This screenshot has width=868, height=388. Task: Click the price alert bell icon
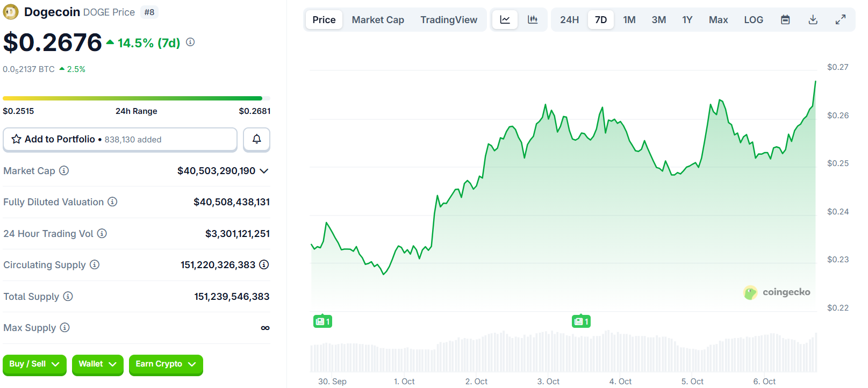tap(256, 139)
